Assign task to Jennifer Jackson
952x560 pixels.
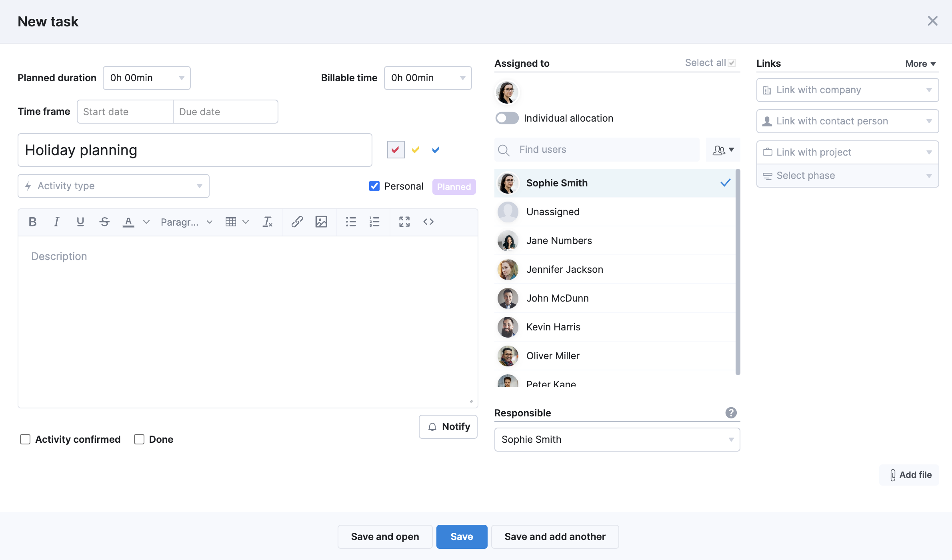615,270
